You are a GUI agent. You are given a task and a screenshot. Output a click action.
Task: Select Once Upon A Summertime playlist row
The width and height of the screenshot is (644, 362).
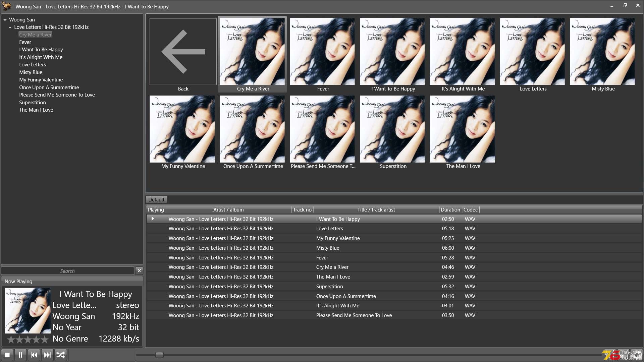[394, 296]
